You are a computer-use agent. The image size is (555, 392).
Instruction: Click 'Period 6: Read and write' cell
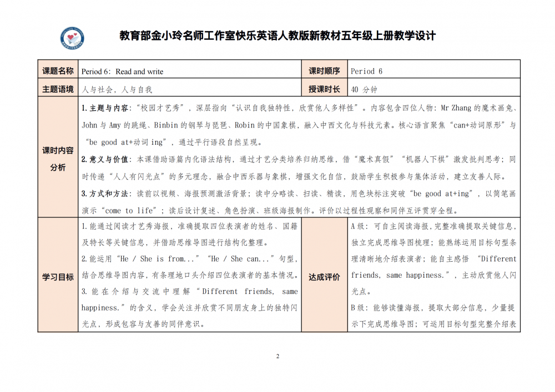(190, 69)
